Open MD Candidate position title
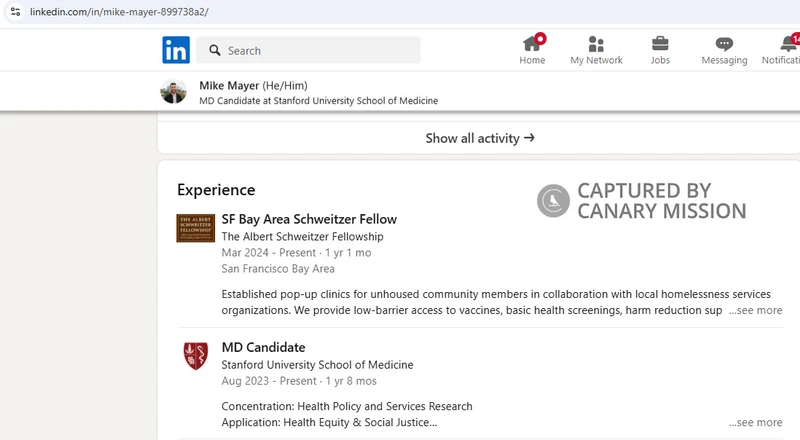Viewport: 800px width, 440px height. pos(263,348)
